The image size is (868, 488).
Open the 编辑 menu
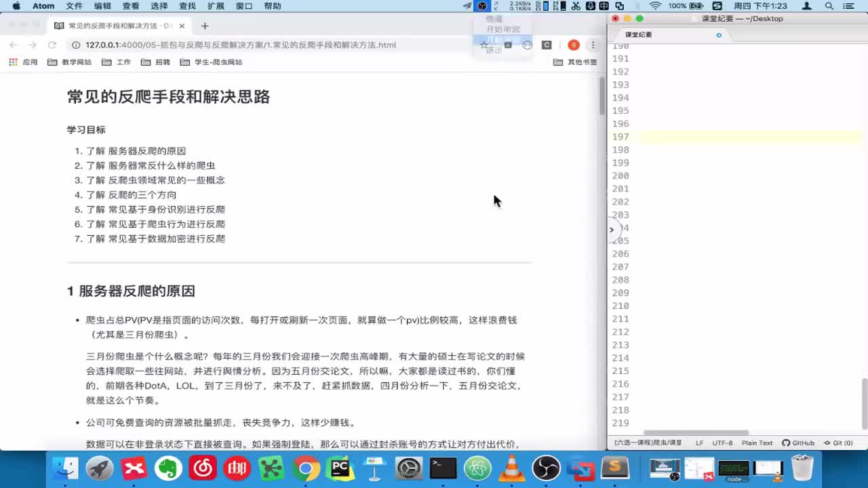pos(102,6)
